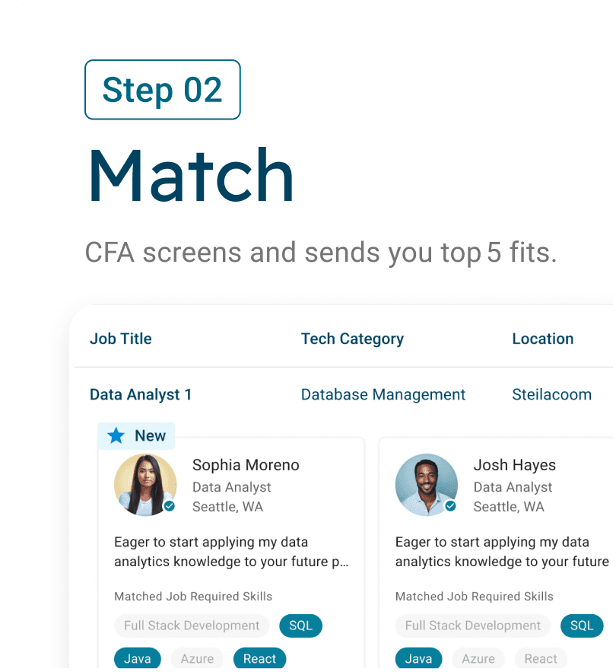Click Full Stack Development tag on Sophia's card
Viewport: 616px width, 672px height.
pyautogui.click(x=192, y=626)
